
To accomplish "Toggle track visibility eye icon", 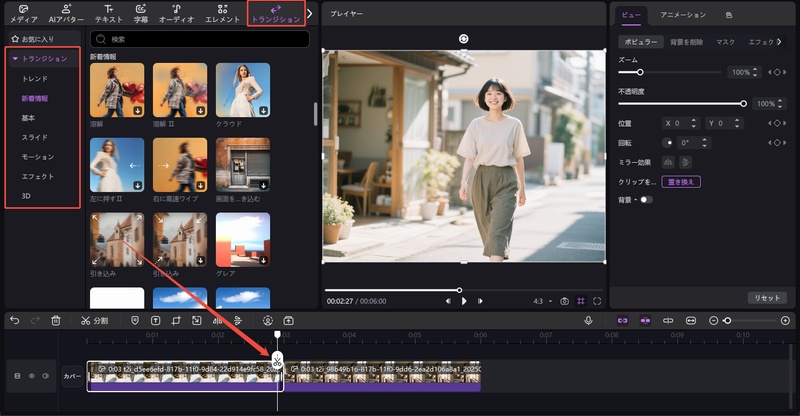I will tap(32, 376).
